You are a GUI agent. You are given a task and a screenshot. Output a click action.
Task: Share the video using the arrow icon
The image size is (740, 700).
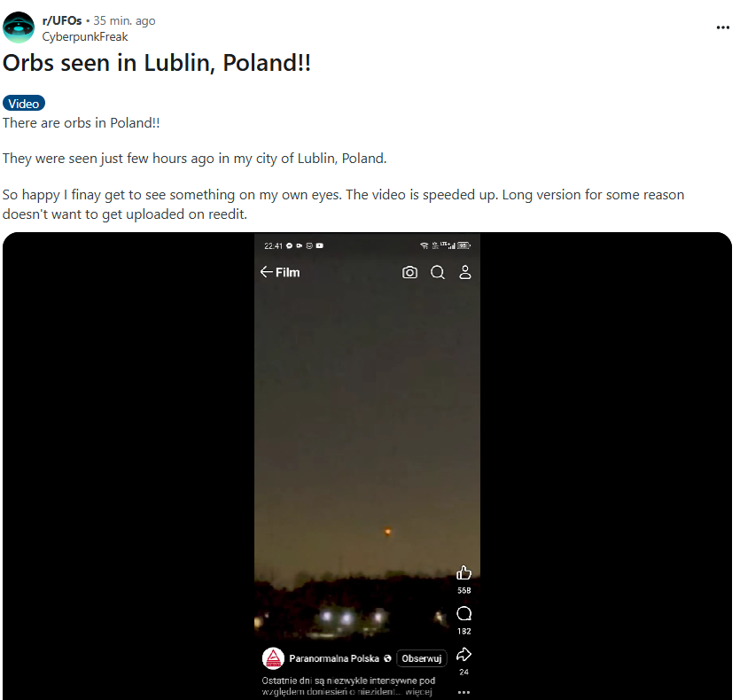[x=463, y=654]
